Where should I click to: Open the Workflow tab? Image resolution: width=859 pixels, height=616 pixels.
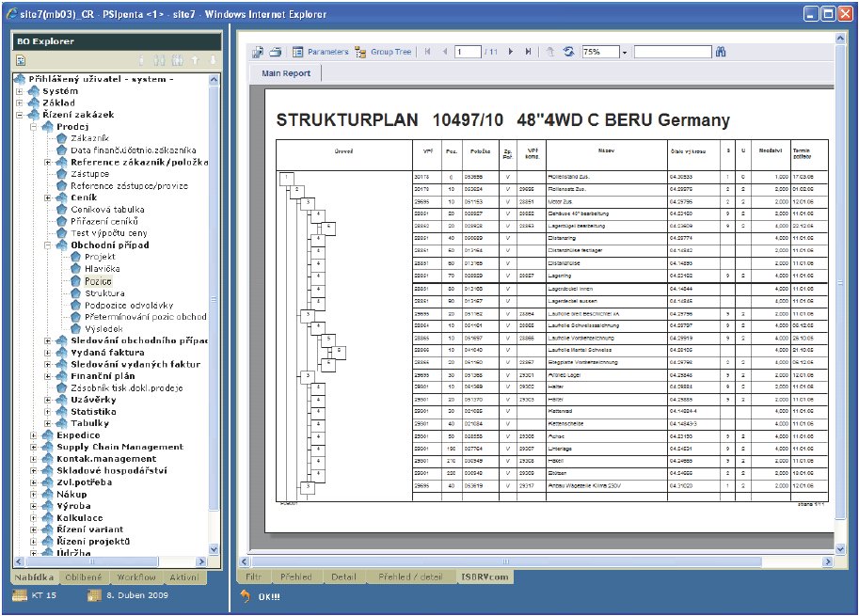click(x=136, y=577)
